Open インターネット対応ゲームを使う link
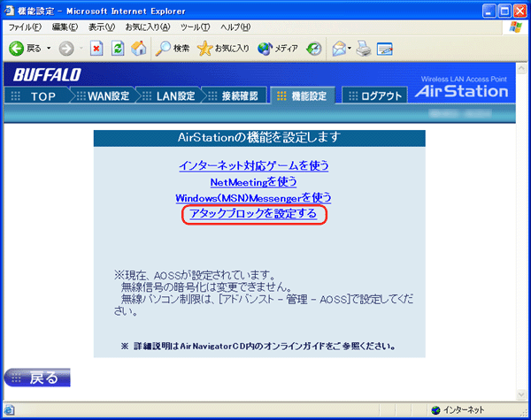Viewport: 531px width, 420px height. click(x=254, y=165)
